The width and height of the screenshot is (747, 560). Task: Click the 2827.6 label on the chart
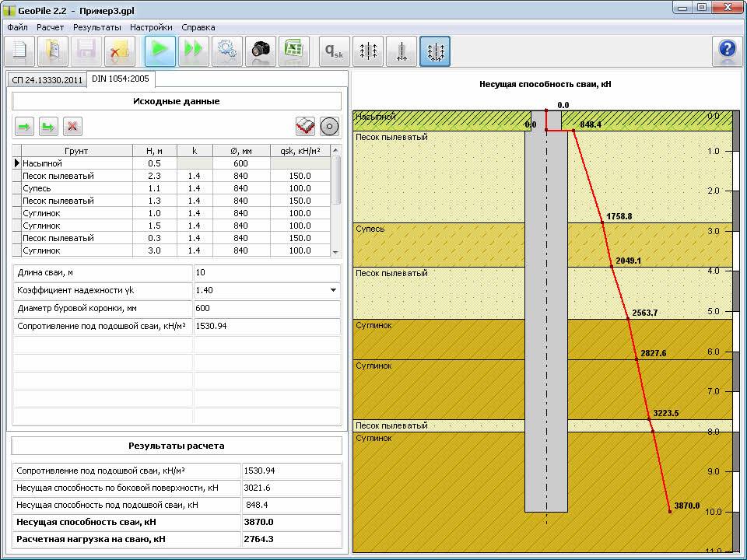[x=653, y=353]
